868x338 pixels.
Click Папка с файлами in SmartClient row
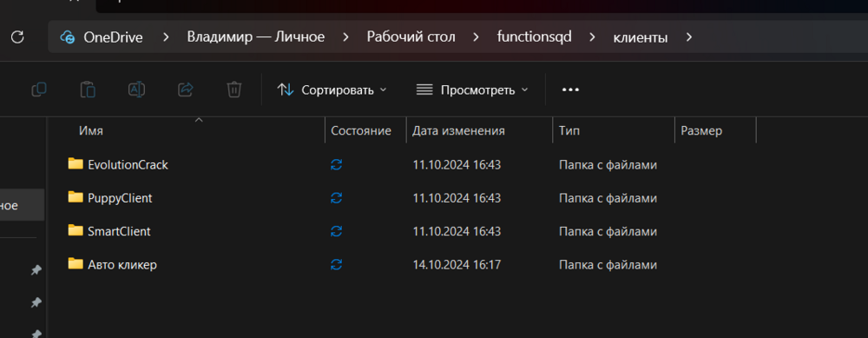tap(608, 231)
